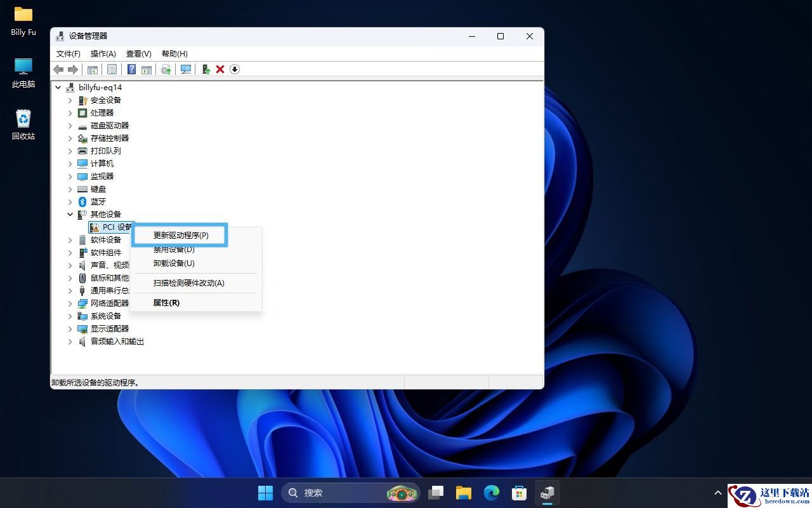This screenshot has width=812, height=508.
Task: Select the billyfu-eq14 computer name label
Action: click(x=100, y=87)
